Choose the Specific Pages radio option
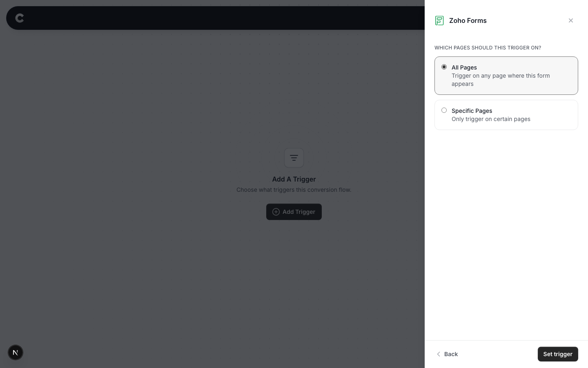This screenshot has width=588, height=368. pyautogui.click(x=444, y=110)
